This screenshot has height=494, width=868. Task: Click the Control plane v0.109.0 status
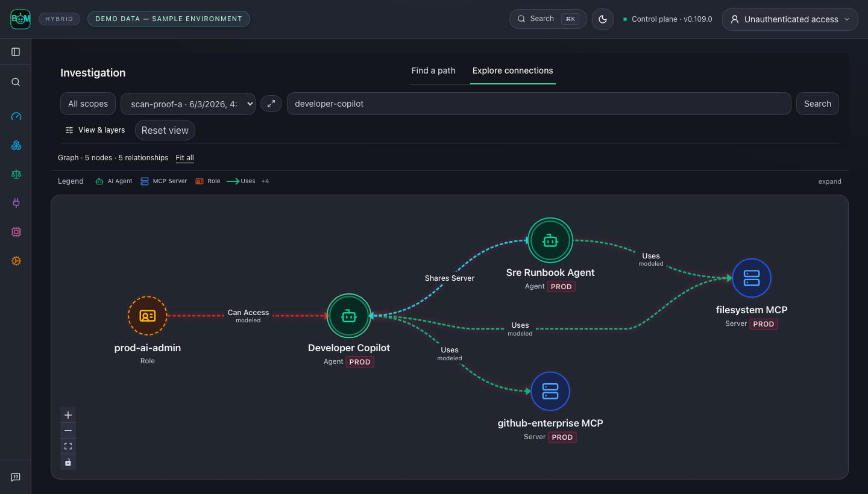667,19
